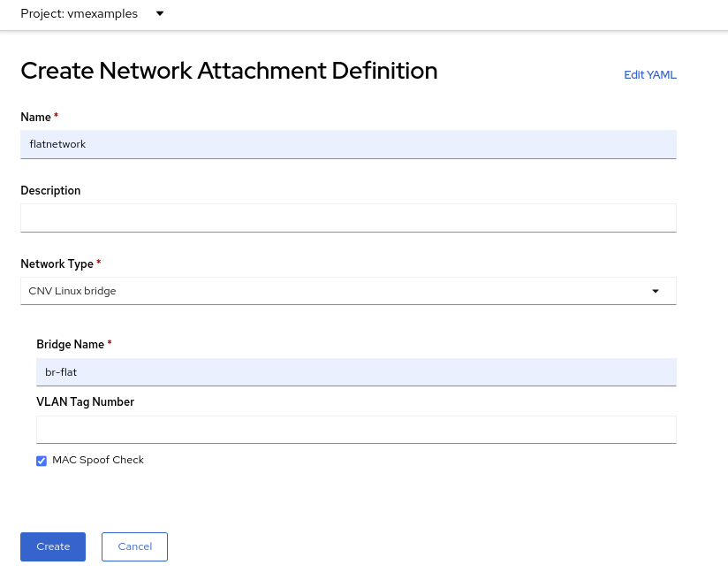Image resolution: width=728 pixels, height=588 pixels.
Task: Click the Bridge Name label
Action: 71,344
